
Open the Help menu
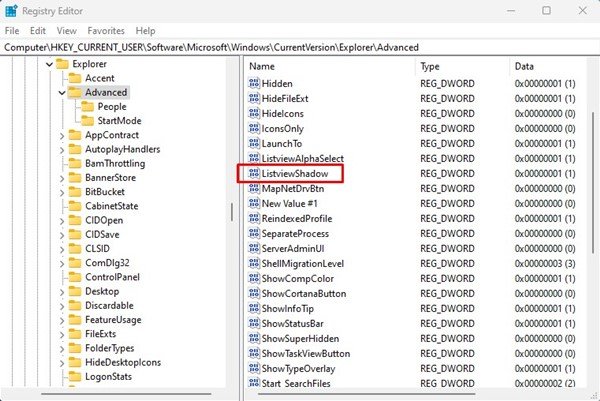pyautogui.click(x=145, y=31)
